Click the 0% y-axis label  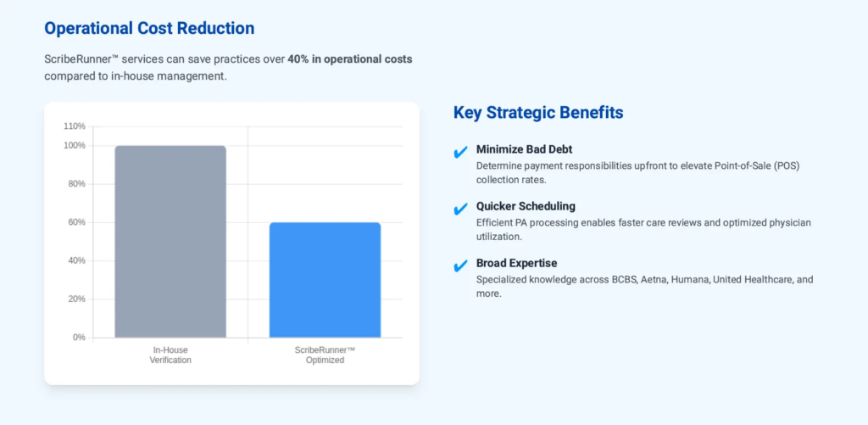[x=79, y=338]
